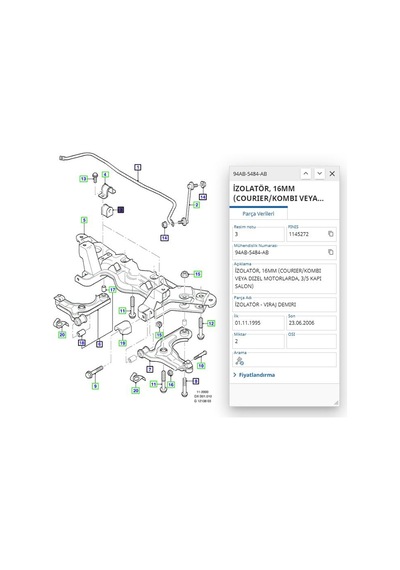
Task: Select callout 16 under the small nut
Action: click(x=171, y=384)
